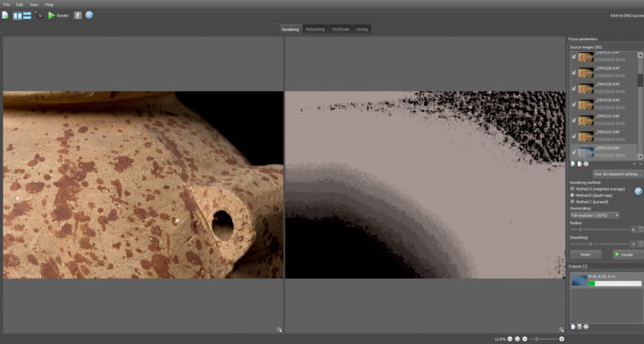Click Render button in Focus parameters panel

[x=628, y=254]
